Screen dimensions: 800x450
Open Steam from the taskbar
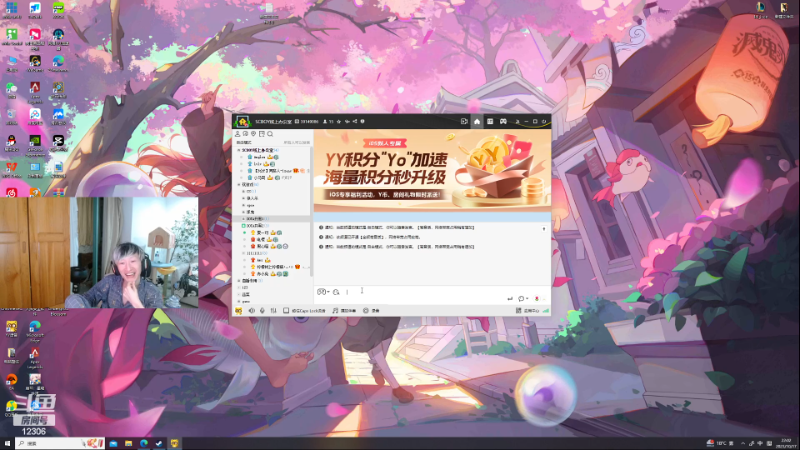pyautogui.click(x=159, y=443)
